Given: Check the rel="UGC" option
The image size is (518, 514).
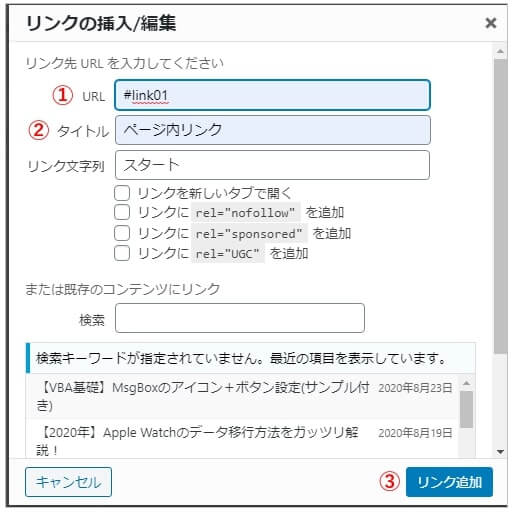Looking at the screenshot, I should click(122, 253).
